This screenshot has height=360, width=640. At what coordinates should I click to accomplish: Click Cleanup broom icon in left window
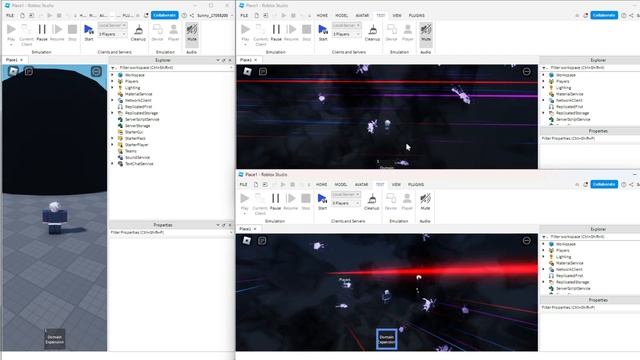(138, 32)
